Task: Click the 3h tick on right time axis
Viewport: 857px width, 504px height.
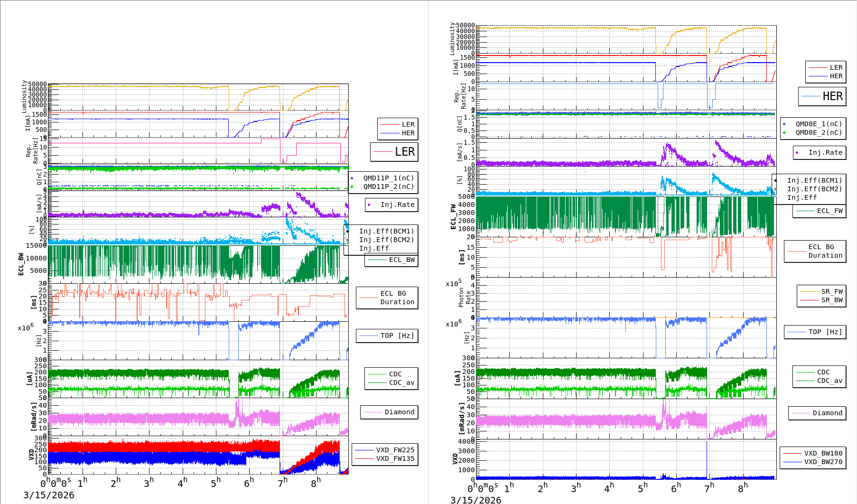Action: [576, 488]
